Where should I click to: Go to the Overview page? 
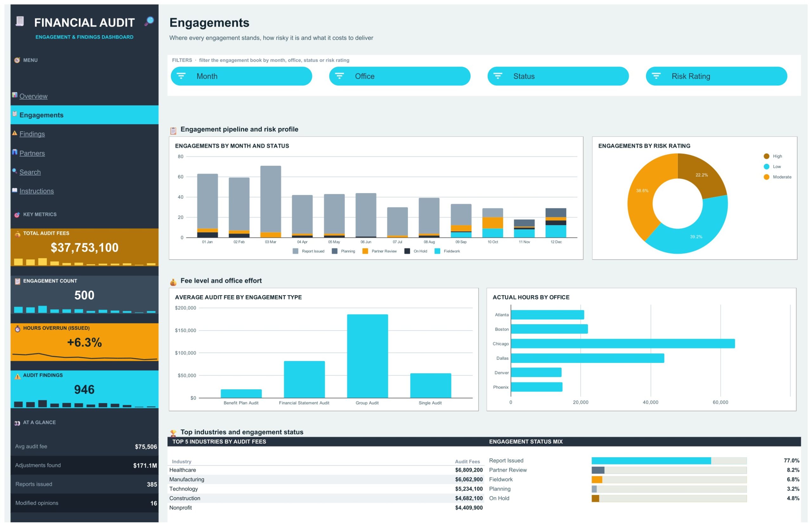pos(33,96)
